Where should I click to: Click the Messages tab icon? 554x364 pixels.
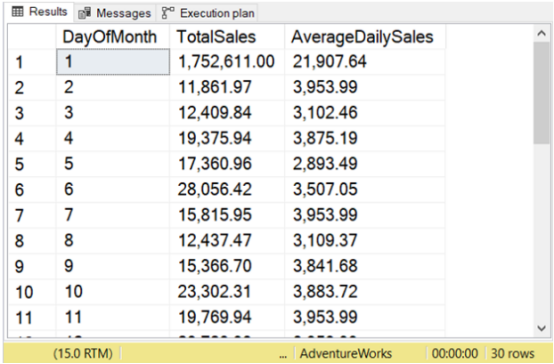point(84,13)
